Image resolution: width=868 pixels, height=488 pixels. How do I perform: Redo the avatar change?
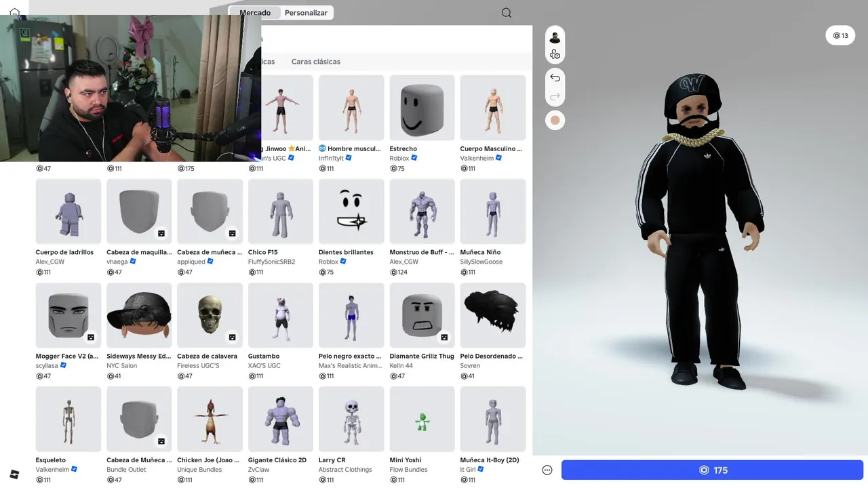tap(555, 97)
